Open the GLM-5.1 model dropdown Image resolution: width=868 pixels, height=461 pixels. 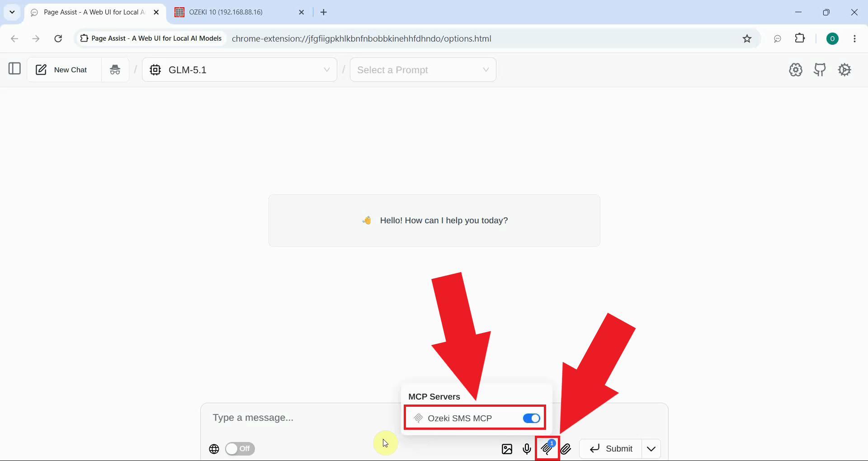pos(240,70)
